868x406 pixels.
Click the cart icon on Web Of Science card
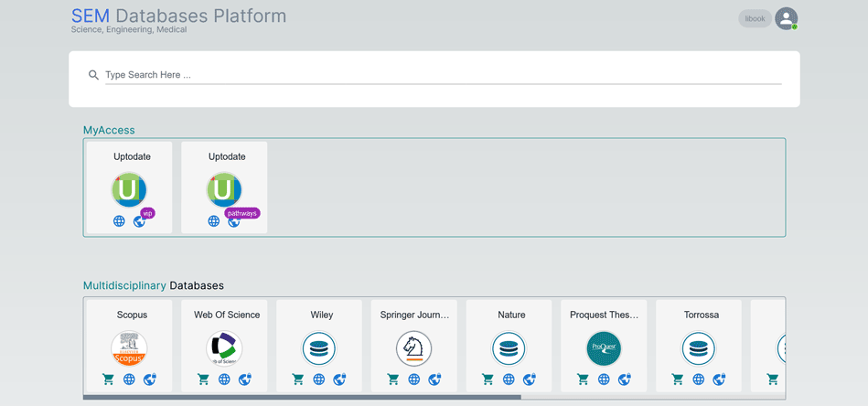pos(203,379)
